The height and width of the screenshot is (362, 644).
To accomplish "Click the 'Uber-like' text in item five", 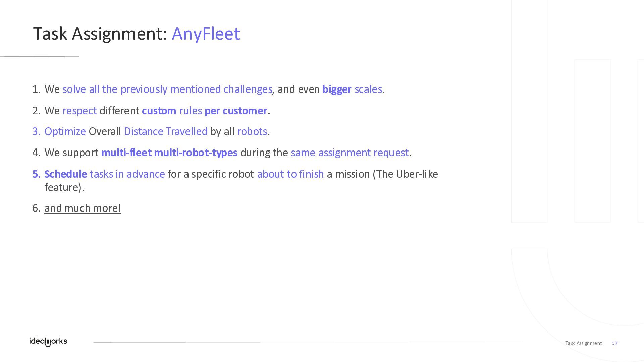I will point(417,174).
